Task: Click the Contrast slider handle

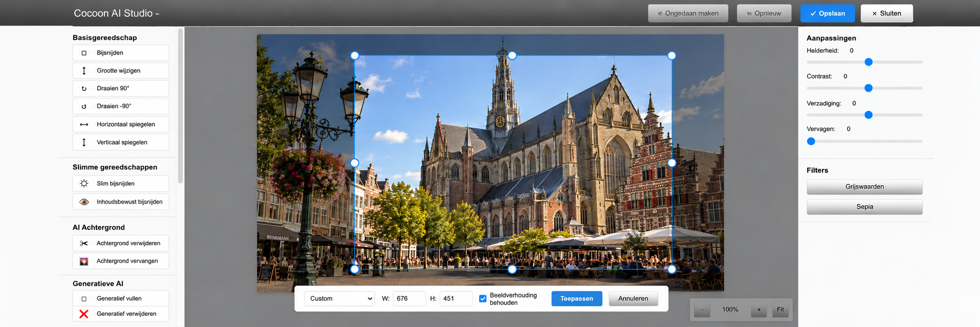Action: 869,88
